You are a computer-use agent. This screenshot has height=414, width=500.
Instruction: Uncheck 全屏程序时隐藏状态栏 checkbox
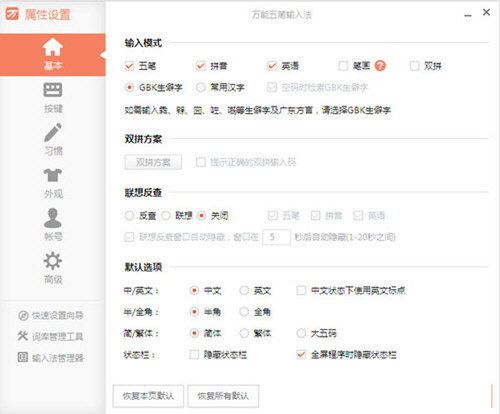(301, 354)
